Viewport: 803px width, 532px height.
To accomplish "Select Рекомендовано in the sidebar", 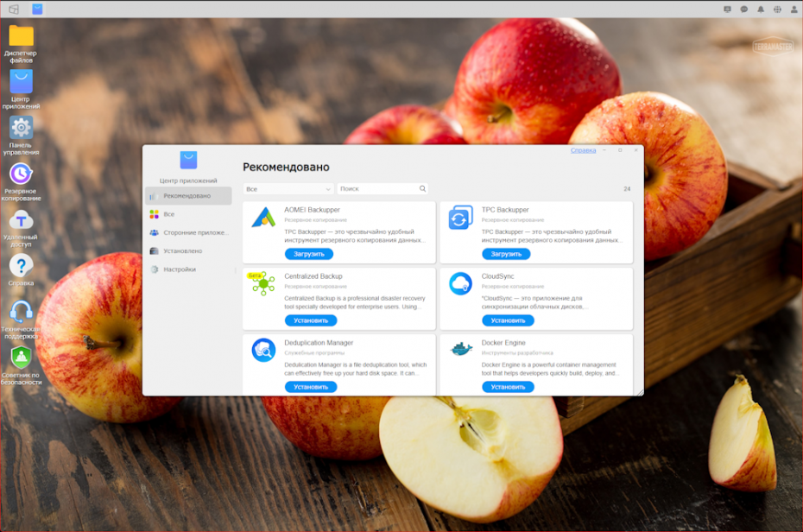I will click(188, 195).
